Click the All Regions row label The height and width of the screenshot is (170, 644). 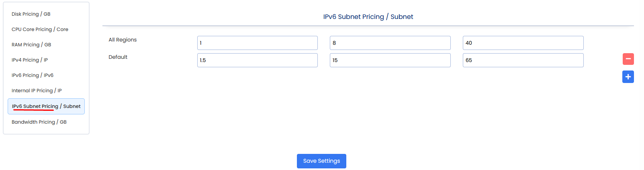pos(123,40)
